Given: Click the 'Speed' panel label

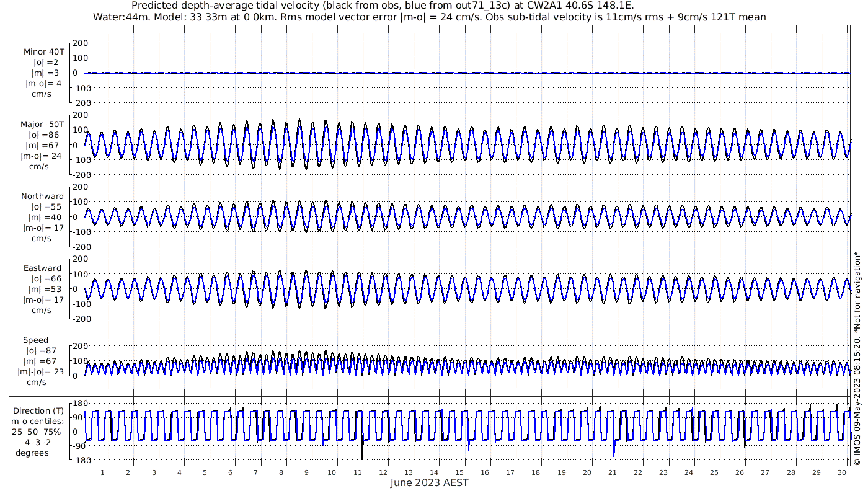Looking at the screenshot, I should tap(36, 340).
